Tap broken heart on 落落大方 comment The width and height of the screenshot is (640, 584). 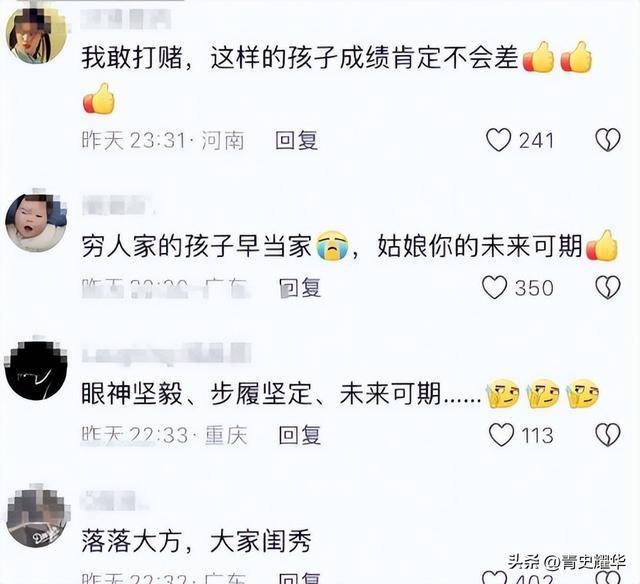click(x=608, y=577)
